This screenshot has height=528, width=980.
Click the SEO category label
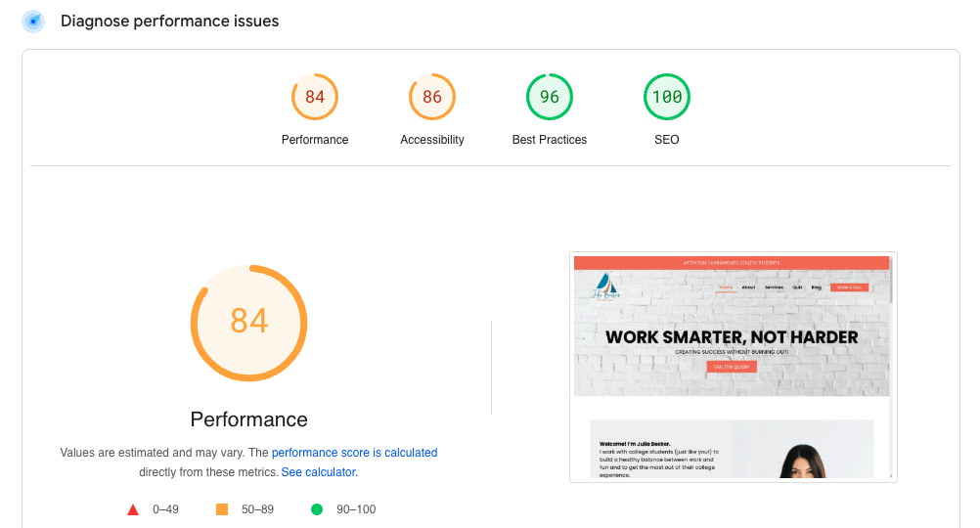pos(667,140)
